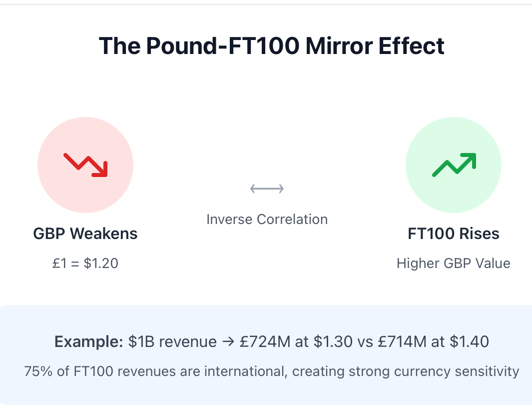Click the right arrow symbol after "$1B revenue"

[x=228, y=341]
